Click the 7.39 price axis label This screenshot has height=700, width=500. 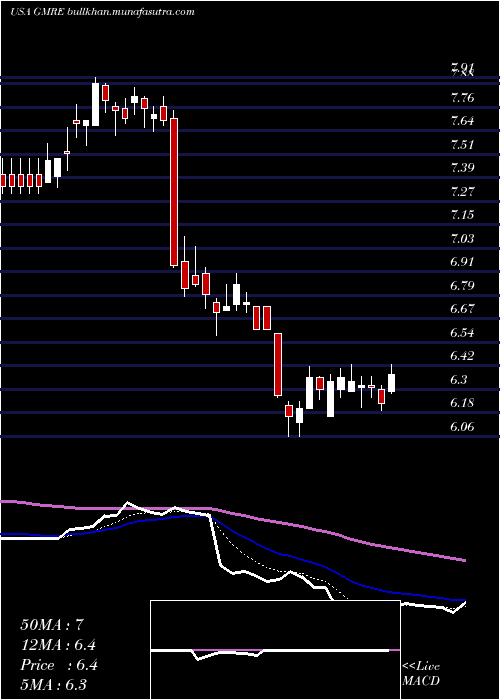(462, 168)
